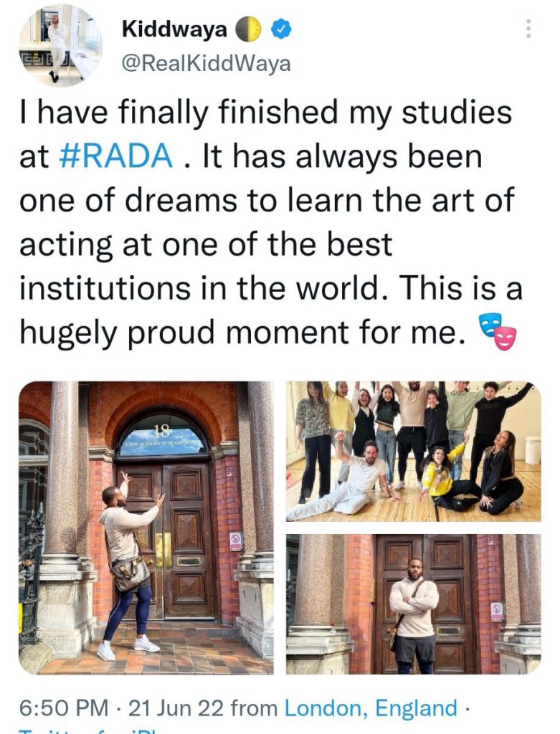Click the blue verified checkmark badge

[x=281, y=29]
